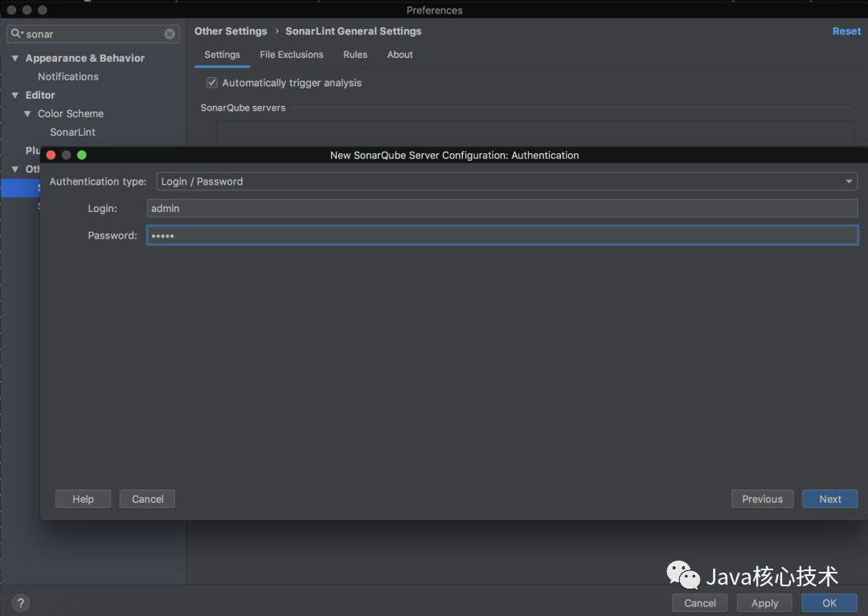Open the Authentication type dropdown
Image resolution: width=868 pixels, height=616 pixels.
[506, 182]
